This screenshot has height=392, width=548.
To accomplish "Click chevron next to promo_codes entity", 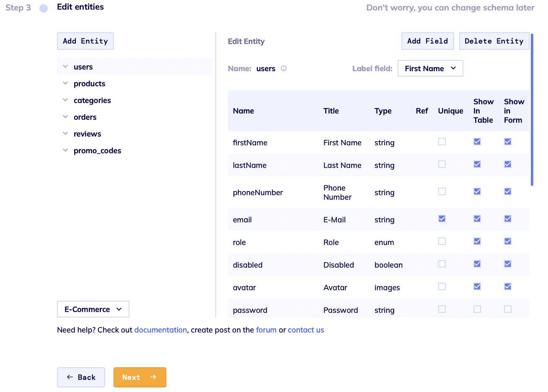I will pos(65,150).
